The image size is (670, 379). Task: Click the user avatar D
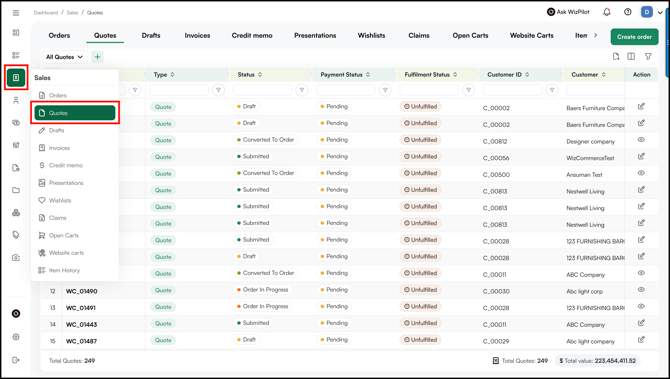point(647,12)
